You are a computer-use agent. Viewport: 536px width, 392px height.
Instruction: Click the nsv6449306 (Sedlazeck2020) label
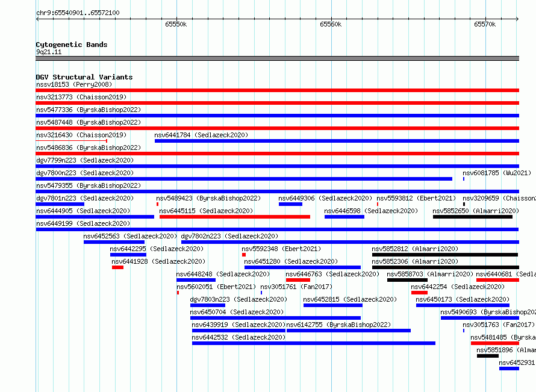325,198
